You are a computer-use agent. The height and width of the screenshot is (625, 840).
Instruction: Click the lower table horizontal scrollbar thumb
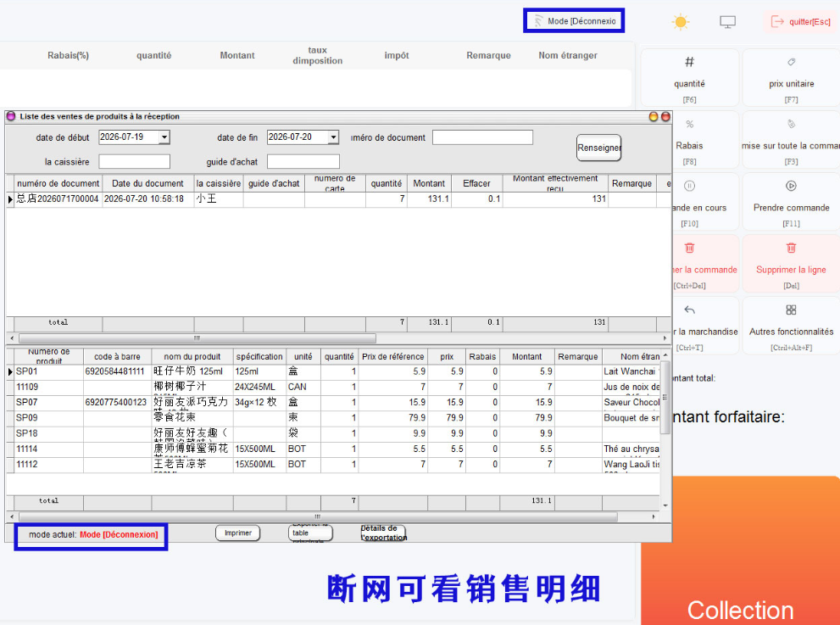318,516
